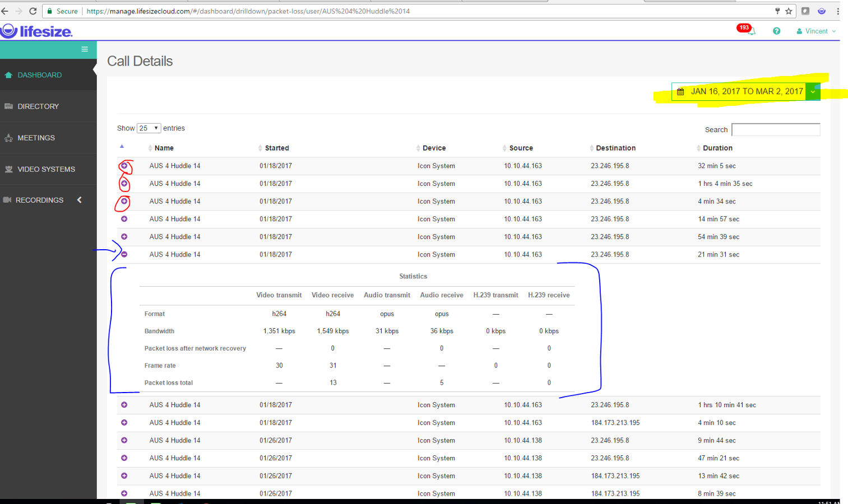Click inside the Search field
The image size is (848, 504).
click(x=776, y=129)
